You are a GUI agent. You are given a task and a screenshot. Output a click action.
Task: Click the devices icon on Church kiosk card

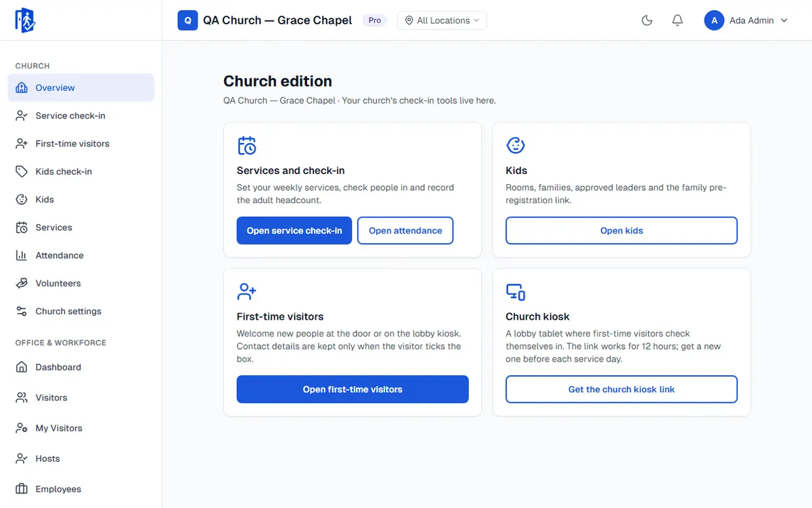pos(516,291)
